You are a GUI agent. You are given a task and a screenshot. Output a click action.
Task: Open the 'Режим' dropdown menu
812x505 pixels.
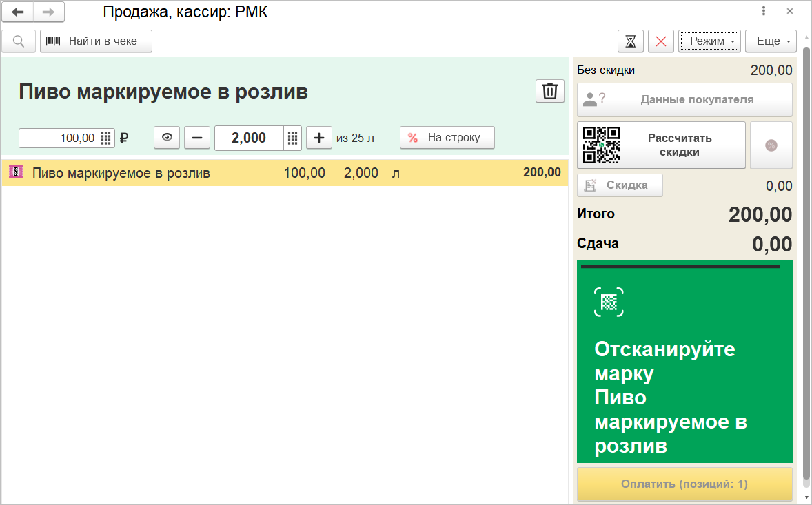tap(709, 41)
